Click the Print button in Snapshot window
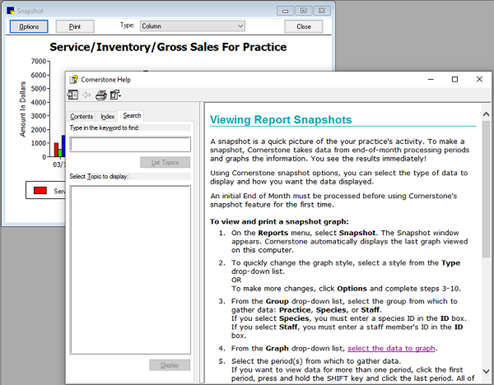Image resolution: width=494 pixels, height=385 pixels. (x=75, y=27)
